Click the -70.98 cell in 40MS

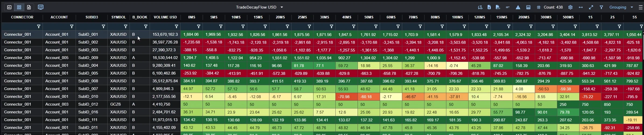coord(346,97)
